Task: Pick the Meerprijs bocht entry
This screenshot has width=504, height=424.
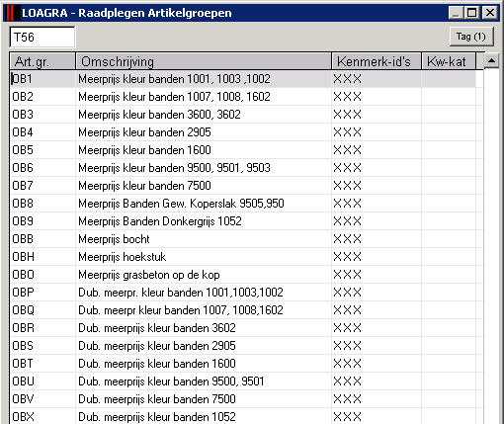Action: 243,239
